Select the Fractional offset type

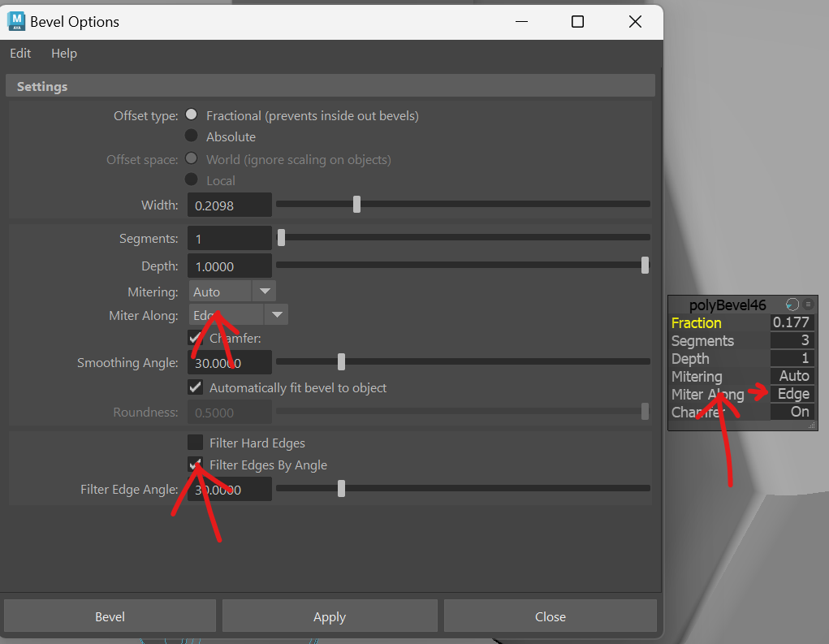tap(192, 115)
